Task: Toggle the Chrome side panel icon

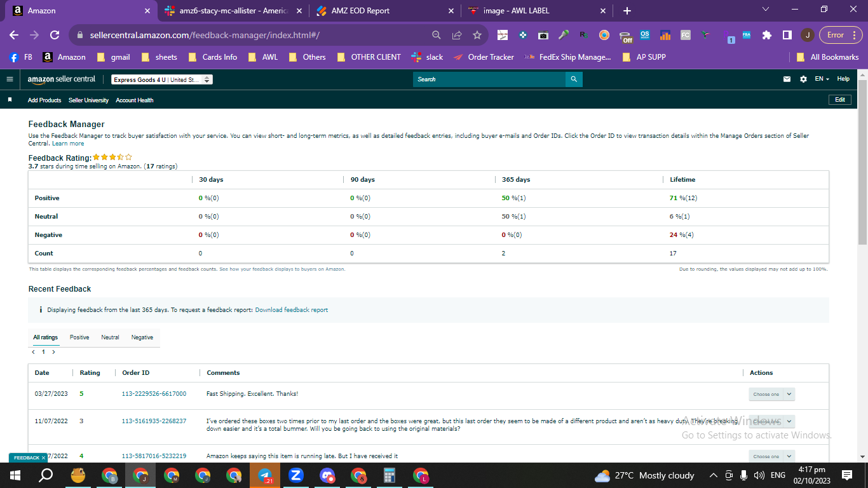Action: coord(787,35)
